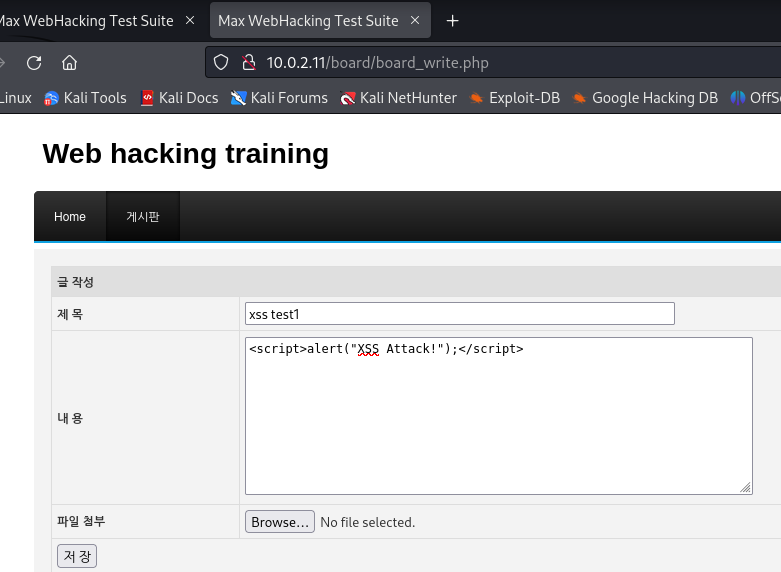781x572 pixels.
Task: Go to the browser home page icon
Action: (69, 63)
